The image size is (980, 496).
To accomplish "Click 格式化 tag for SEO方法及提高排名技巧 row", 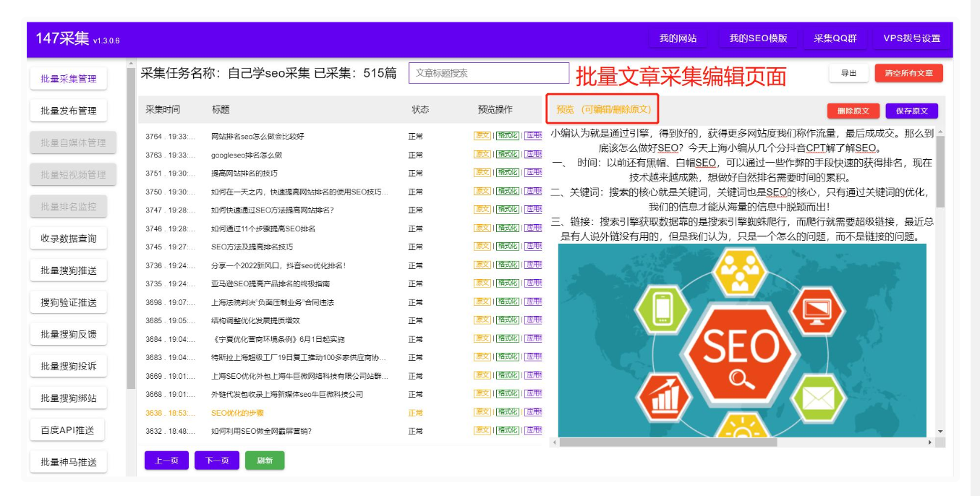I will 507,247.
